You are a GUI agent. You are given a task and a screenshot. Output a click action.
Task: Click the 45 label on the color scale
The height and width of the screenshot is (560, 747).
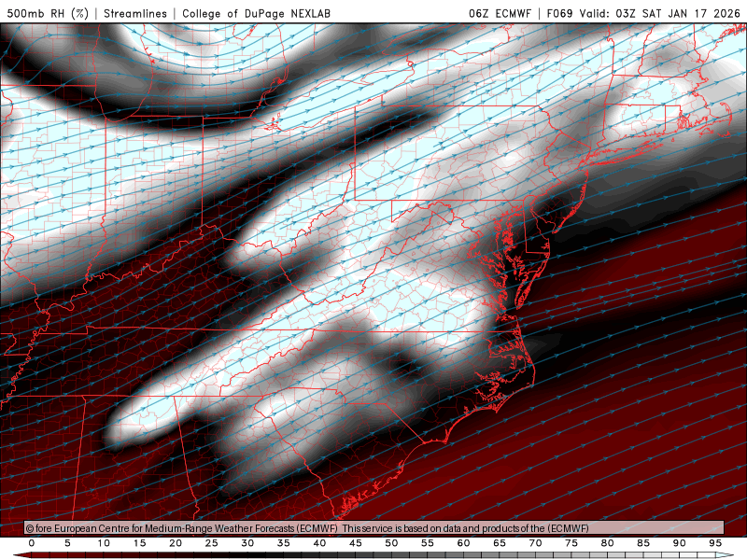pos(356,543)
